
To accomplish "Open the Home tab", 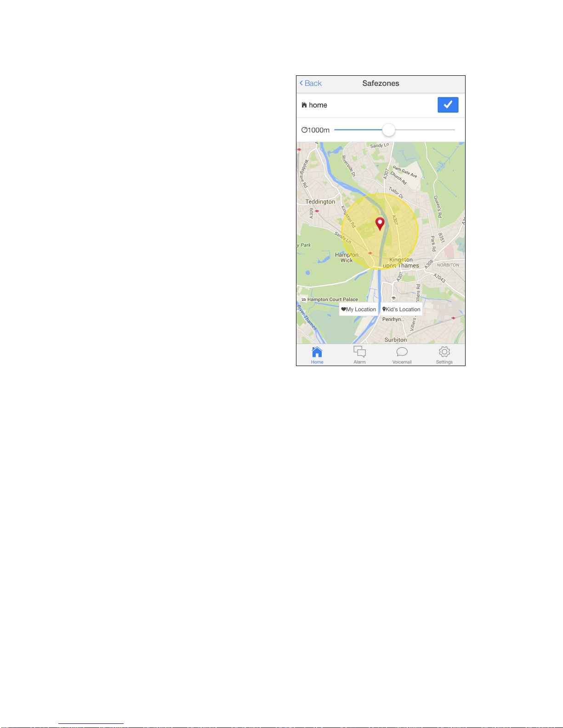I will pyautogui.click(x=317, y=355).
